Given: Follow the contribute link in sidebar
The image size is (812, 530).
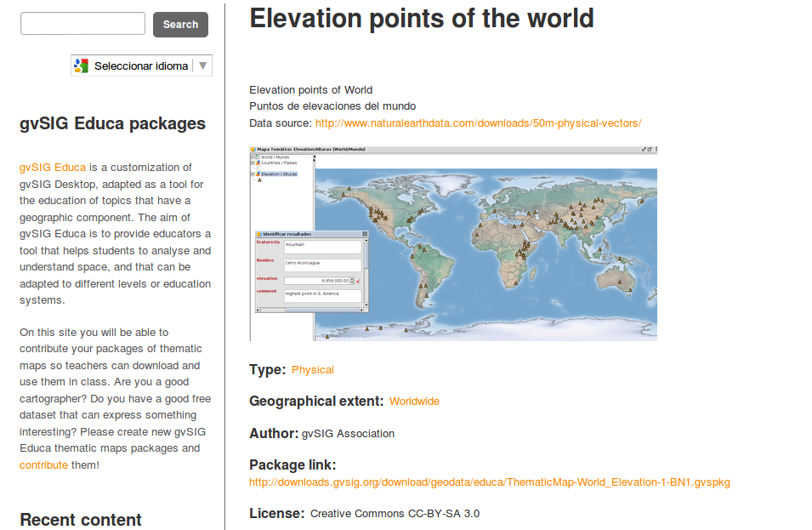Looking at the screenshot, I should [43, 465].
